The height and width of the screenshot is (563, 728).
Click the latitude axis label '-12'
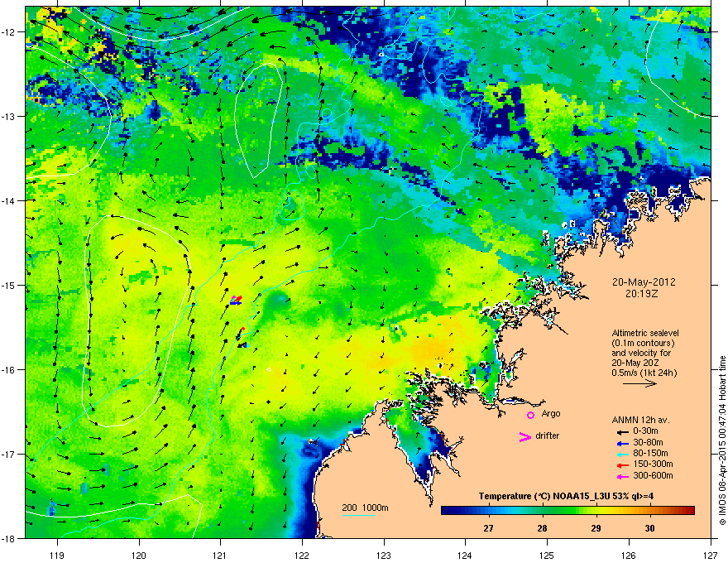(9, 32)
